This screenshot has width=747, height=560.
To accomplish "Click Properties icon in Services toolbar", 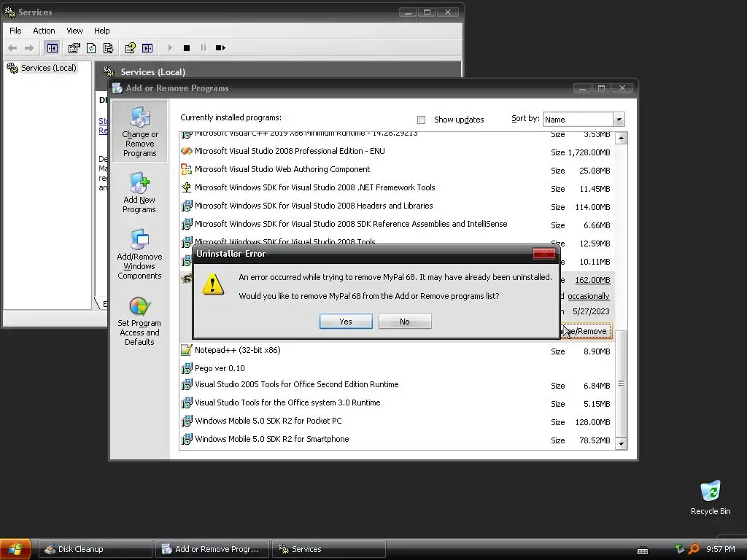I will [74, 48].
